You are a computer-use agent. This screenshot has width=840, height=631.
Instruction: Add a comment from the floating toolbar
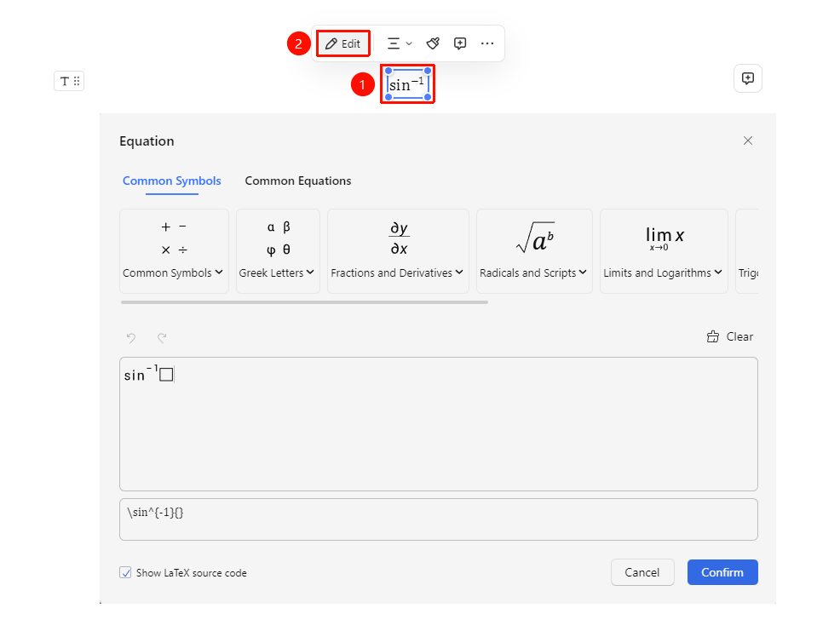(x=460, y=43)
